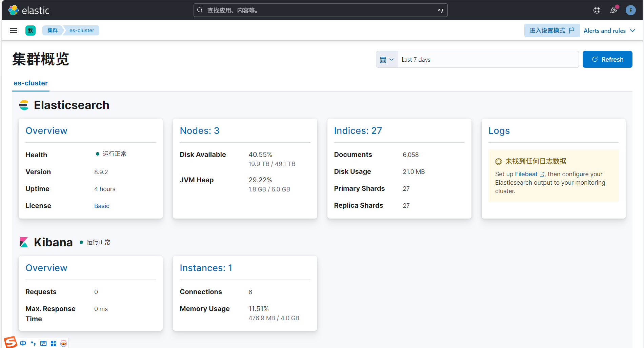Click the Max. Response Time value 0 ms
This screenshot has height=348, width=644.
pyautogui.click(x=101, y=309)
